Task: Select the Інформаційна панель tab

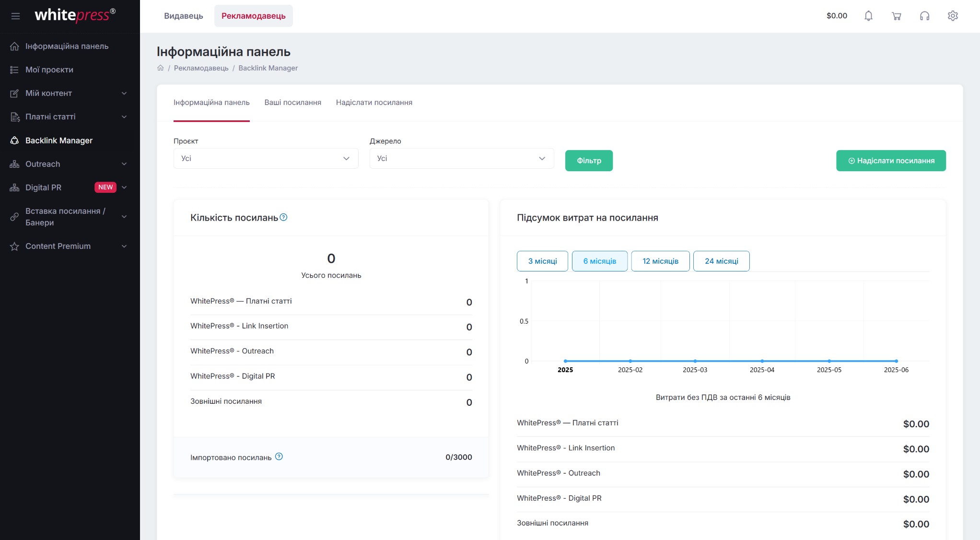Action: (211, 103)
